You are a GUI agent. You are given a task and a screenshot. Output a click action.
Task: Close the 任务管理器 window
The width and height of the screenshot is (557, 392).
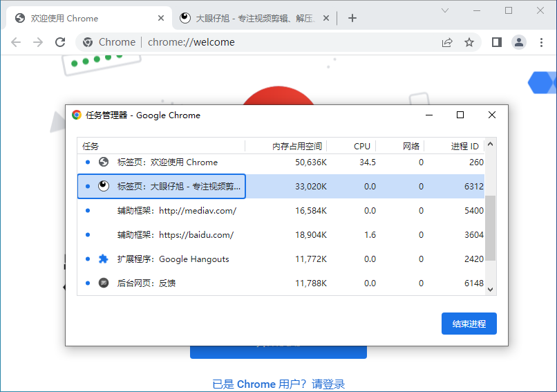[491, 115]
